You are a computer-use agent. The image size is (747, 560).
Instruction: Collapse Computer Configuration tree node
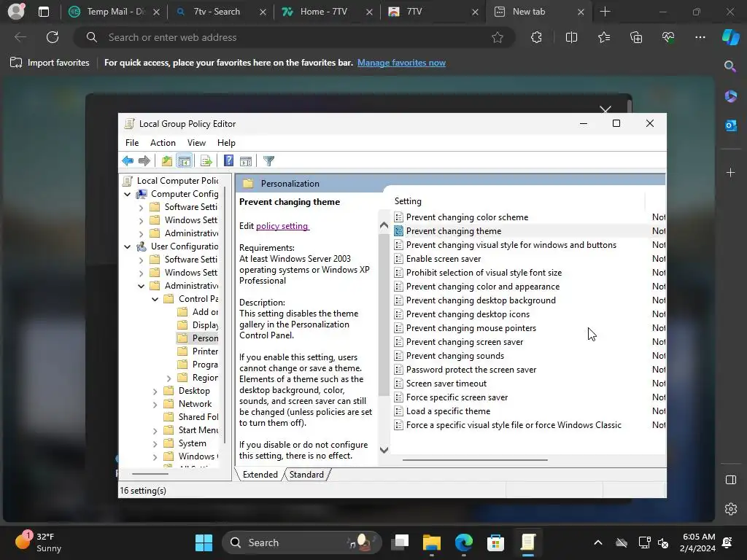click(127, 194)
